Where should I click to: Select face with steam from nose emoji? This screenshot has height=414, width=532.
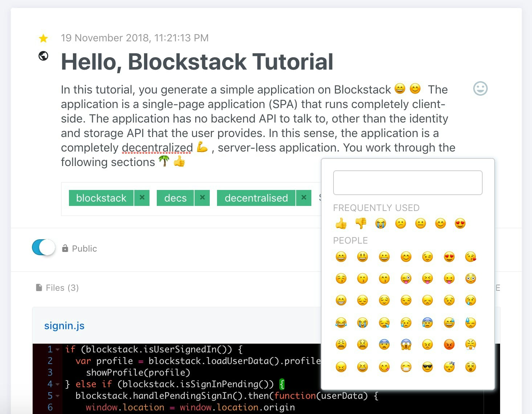coord(471,344)
